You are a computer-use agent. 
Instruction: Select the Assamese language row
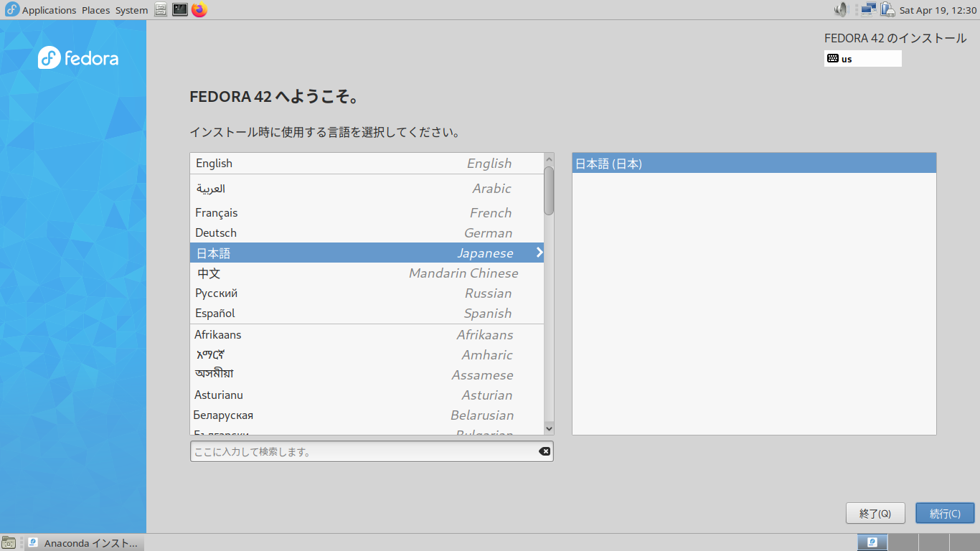pyautogui.click(x=367, y=375)
